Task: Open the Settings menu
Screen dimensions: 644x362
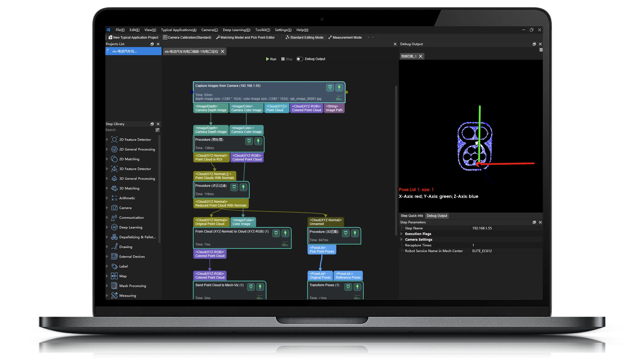Action: pos(283,30)
